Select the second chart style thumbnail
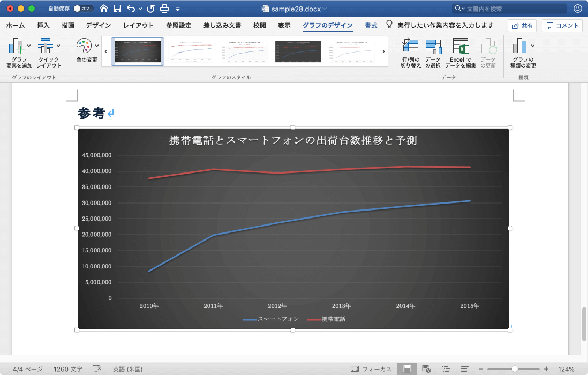The height and width of the screenshot is (375, 588). pyautogui.click(x=192, y=51)
